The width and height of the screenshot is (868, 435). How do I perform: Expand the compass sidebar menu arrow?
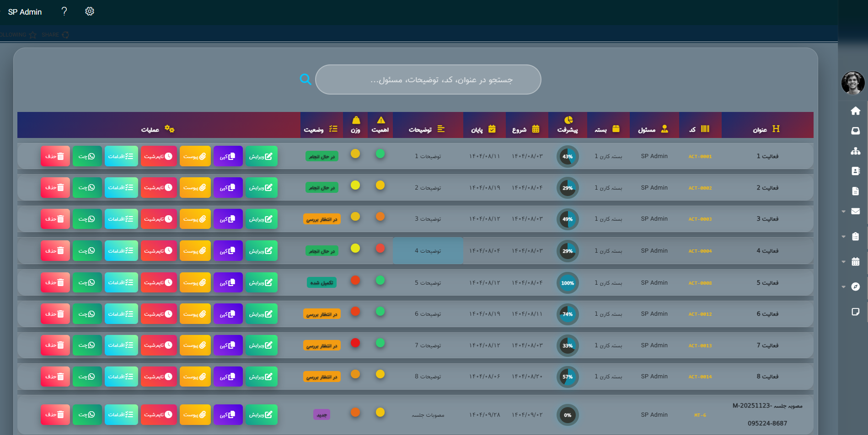click(844, 287)
